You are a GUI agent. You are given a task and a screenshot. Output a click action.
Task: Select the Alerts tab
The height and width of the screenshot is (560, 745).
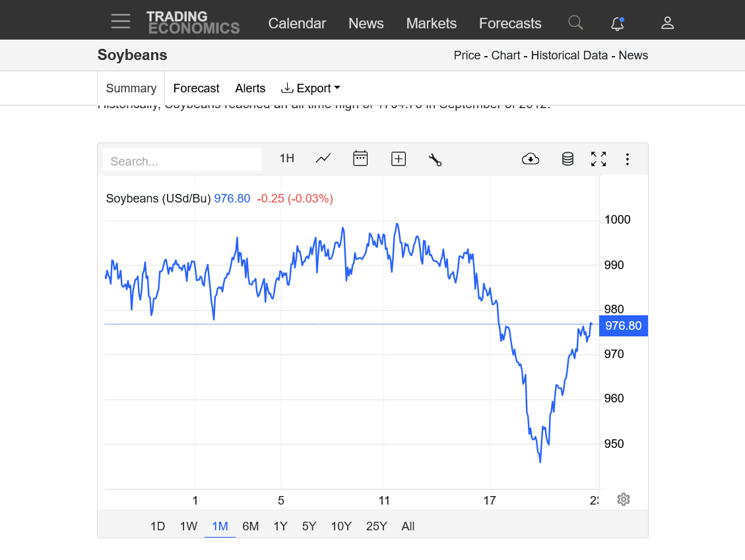(250, 88)
